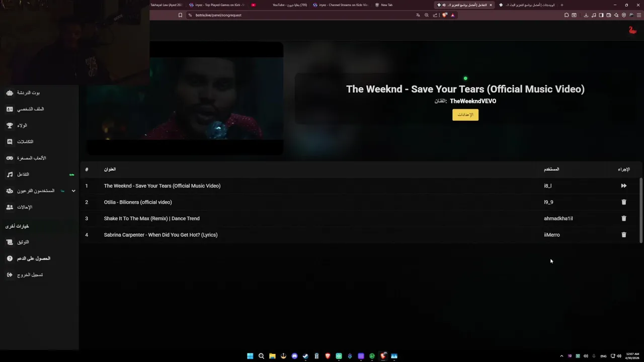The image size is (644, 362).
Task: Click the trophy icon beside الولاء
Action: click(x=10, y=125)
